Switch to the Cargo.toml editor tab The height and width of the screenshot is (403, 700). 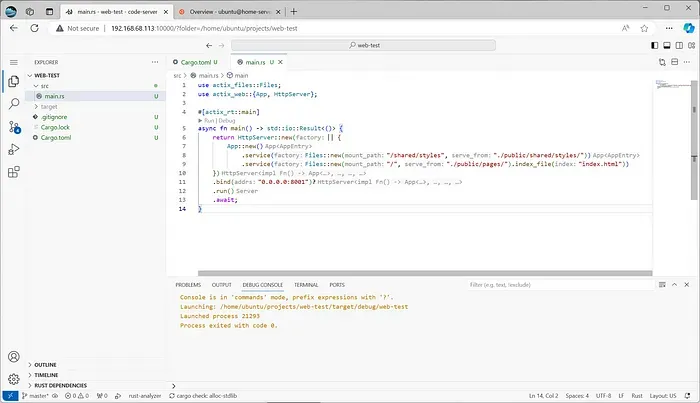(x=196, y=62)
